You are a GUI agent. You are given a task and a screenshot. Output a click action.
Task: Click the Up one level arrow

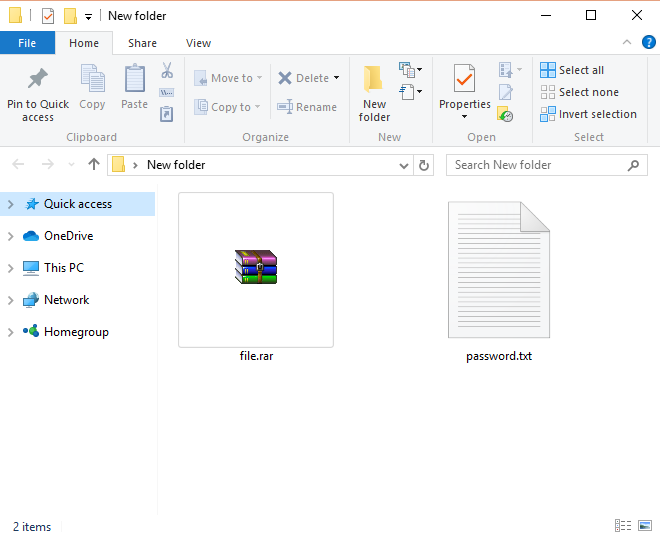(94, 164)
